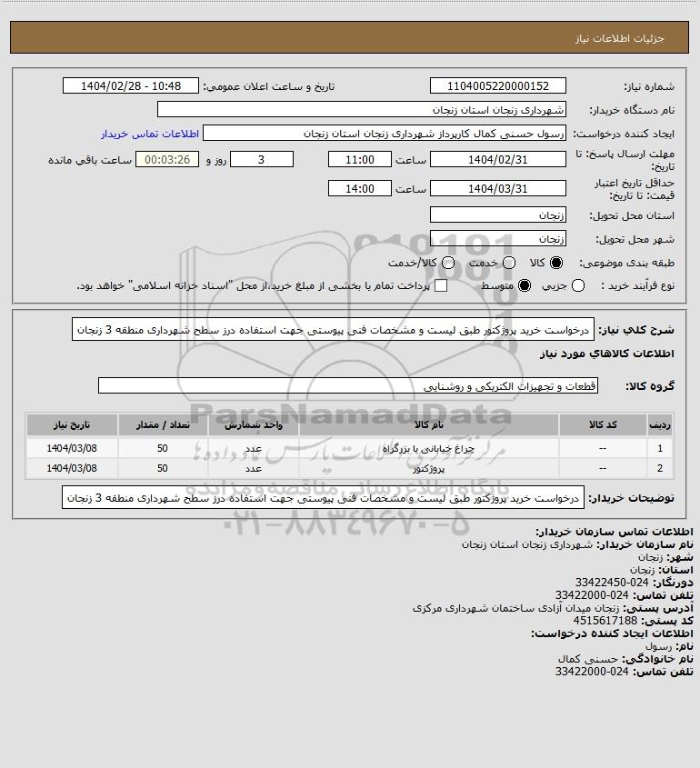Click the جزئیات اطلاعات نیاز header title
This screenshot has width=700, height=768.
tap(620, 38)
